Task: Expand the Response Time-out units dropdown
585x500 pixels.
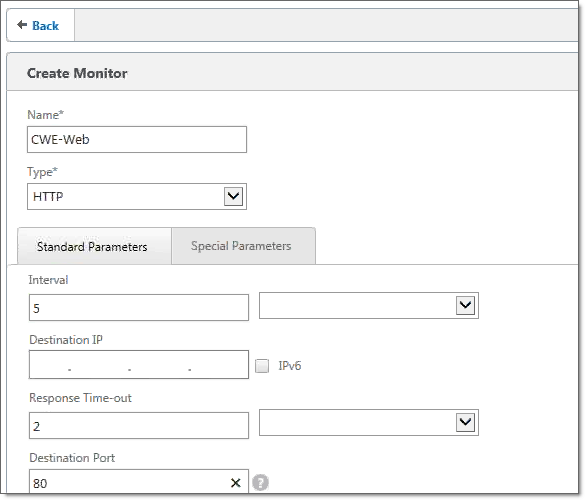Action: 369,423
